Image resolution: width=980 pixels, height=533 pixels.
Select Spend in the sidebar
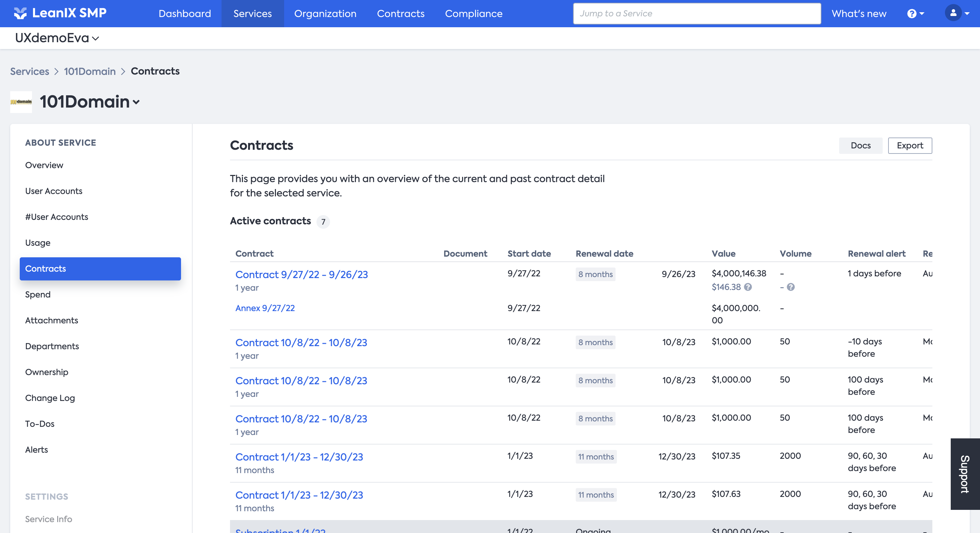coord(38,294)
